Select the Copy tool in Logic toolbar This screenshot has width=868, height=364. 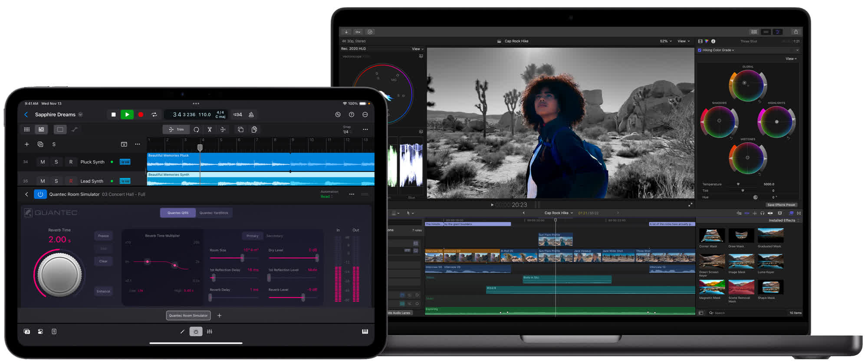click(241, 129)
